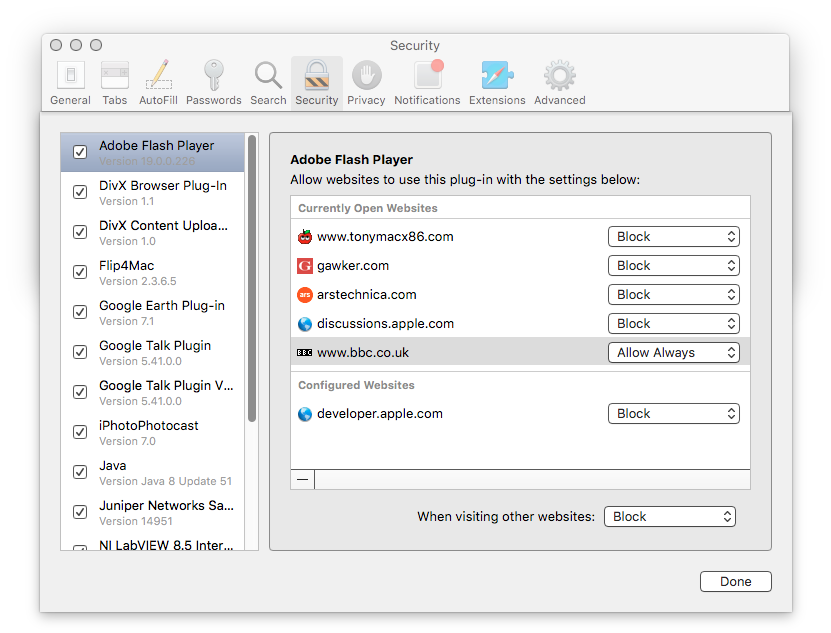Image resolution: width=831 pixels, height=633 pixels.
Task: Toggle the DivX Browser Plug-In checkbox
Action: click(80, 192)
